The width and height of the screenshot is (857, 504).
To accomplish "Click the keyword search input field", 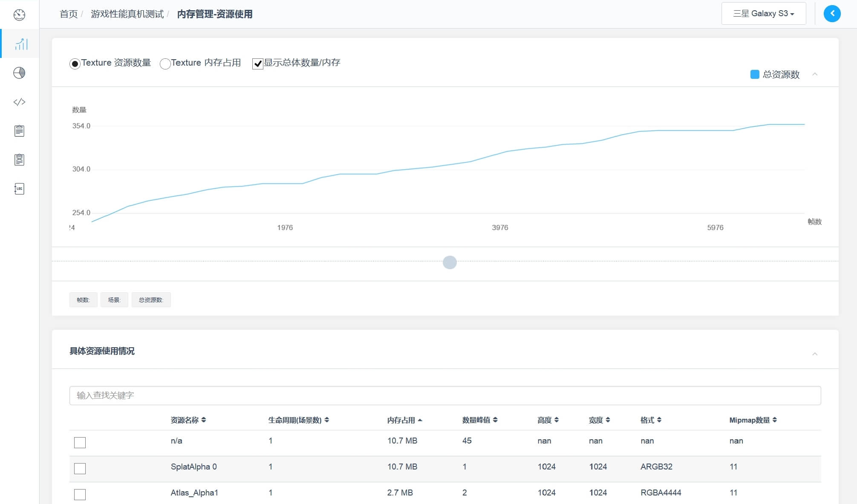I will pyautogui.click(x=445, y=395).
